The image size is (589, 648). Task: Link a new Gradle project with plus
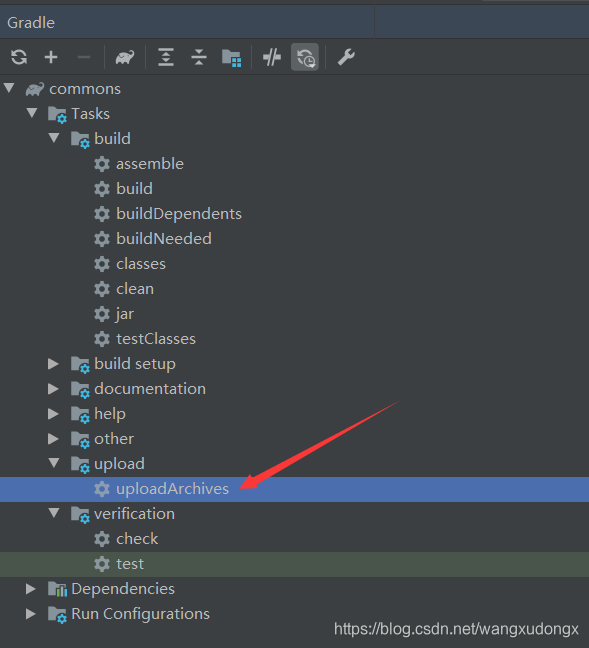[x=51, y=57]
